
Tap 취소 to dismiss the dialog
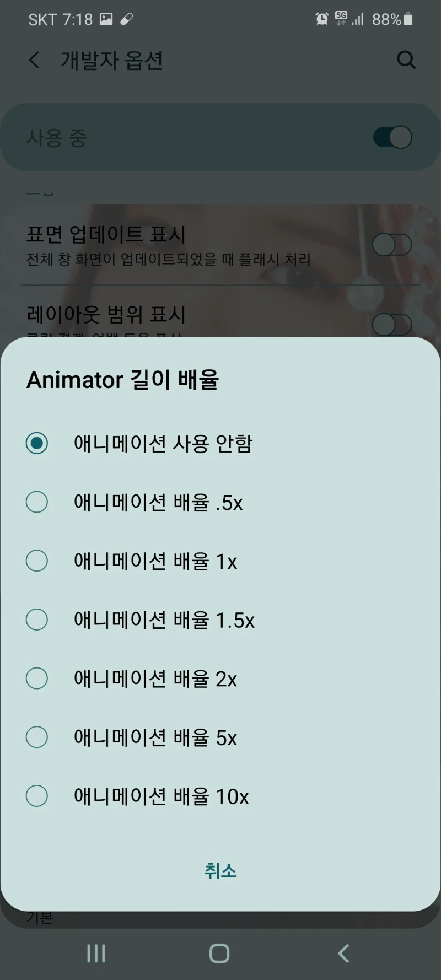tap(220, 871)
